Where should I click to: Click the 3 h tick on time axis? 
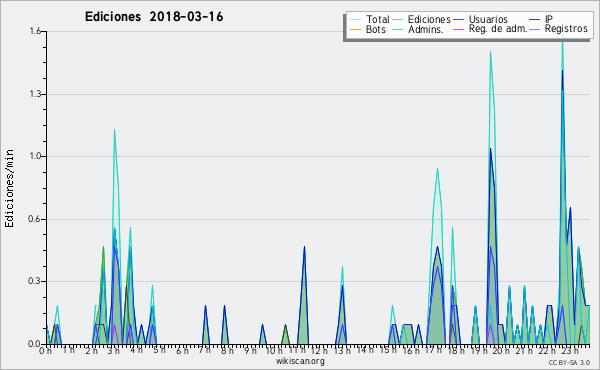click(114, 350)
